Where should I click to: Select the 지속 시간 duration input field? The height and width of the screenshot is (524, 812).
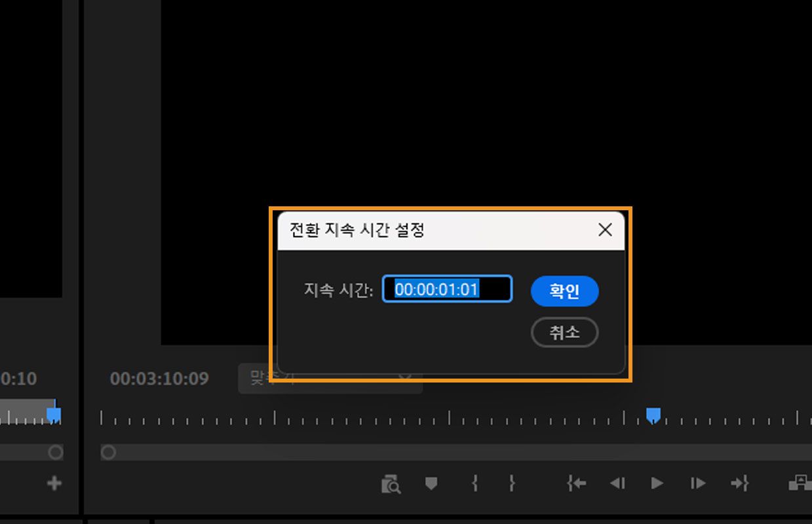click(x=446, y=289)
